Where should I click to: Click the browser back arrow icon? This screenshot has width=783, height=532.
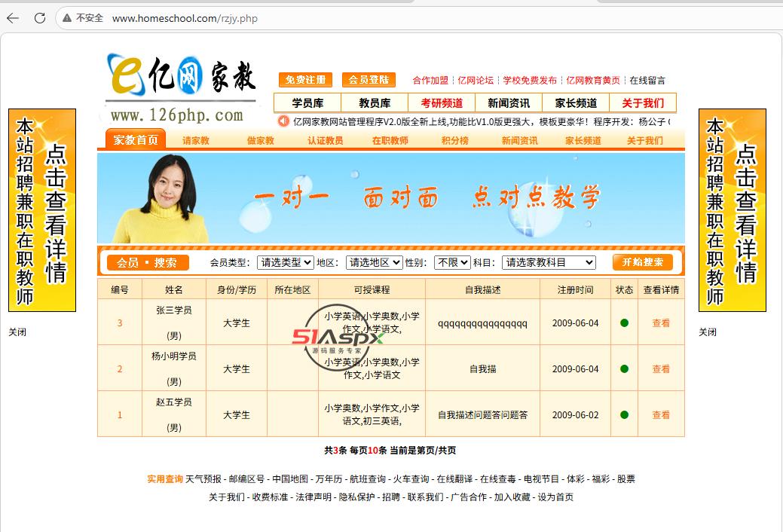click(x=13, y=19)
